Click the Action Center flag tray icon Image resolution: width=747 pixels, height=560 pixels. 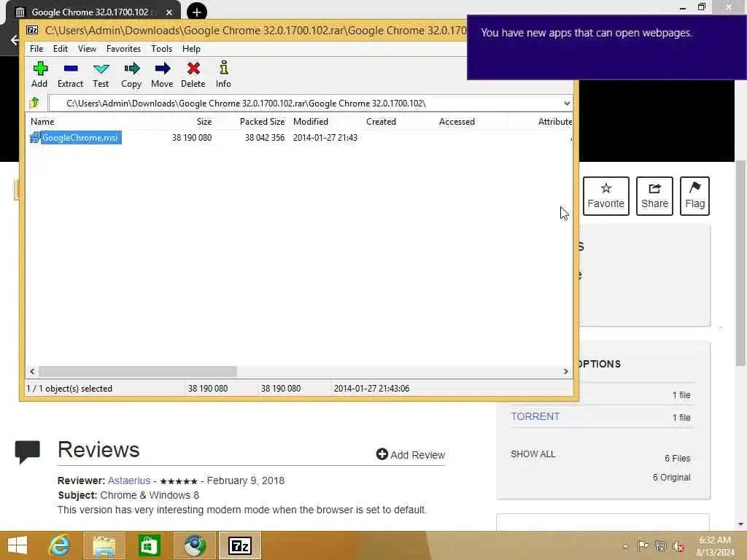tap(643, 545)
